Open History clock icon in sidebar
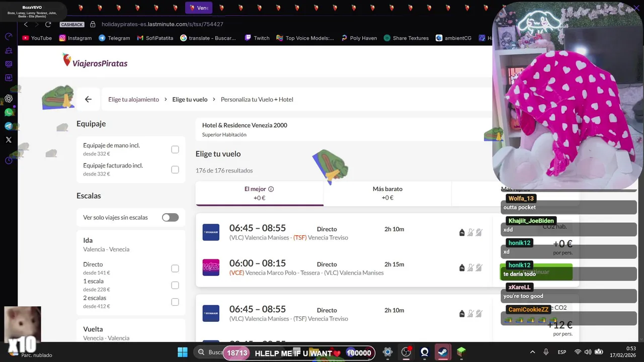This screenshot has width=644, height=362. 9,160
